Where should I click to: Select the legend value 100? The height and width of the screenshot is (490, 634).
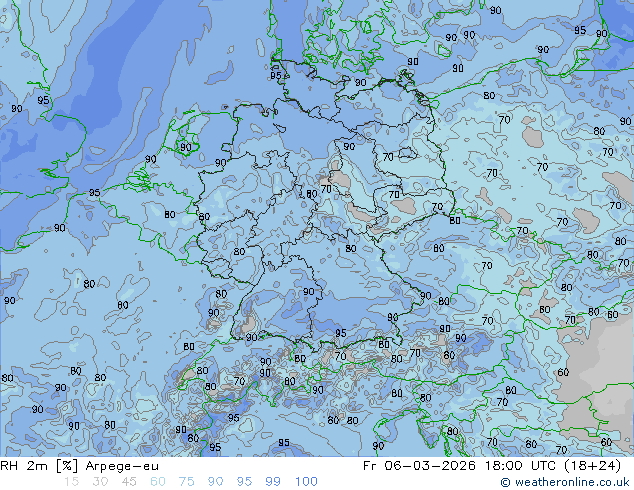point(306,482)
